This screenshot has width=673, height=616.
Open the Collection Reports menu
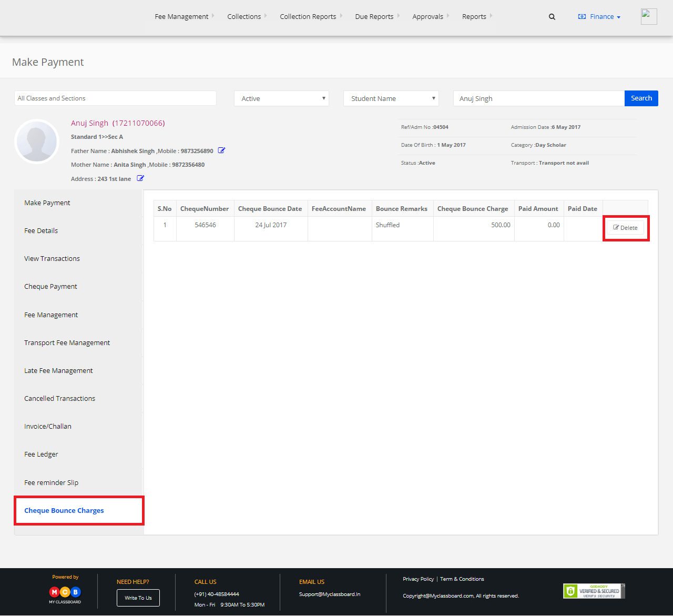[x=308, y=16]
